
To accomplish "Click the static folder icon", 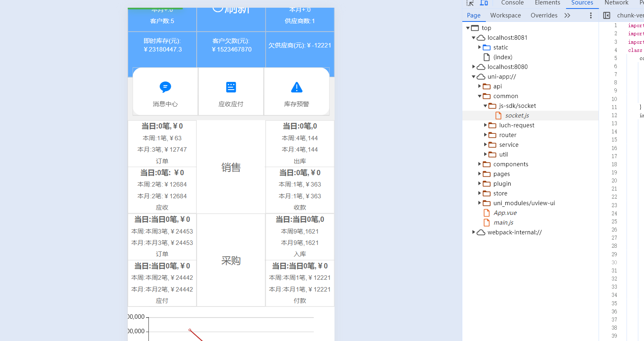I will coord(487,47).
